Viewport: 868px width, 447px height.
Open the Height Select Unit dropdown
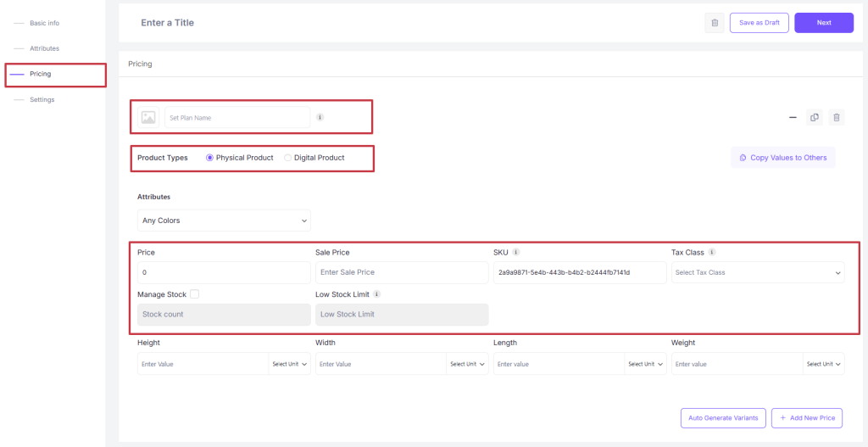(x=290, y=364)
